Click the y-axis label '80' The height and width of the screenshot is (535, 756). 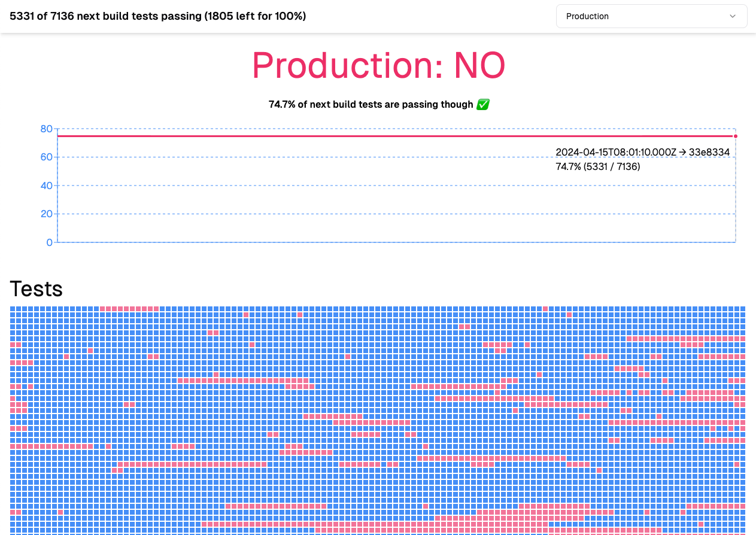pos(47,129)
